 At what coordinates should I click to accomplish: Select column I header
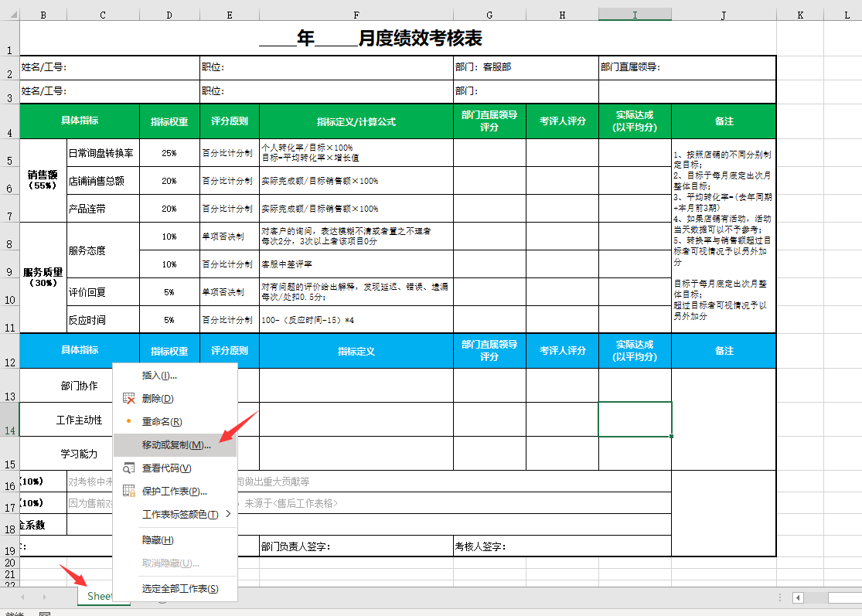[635, 15]
